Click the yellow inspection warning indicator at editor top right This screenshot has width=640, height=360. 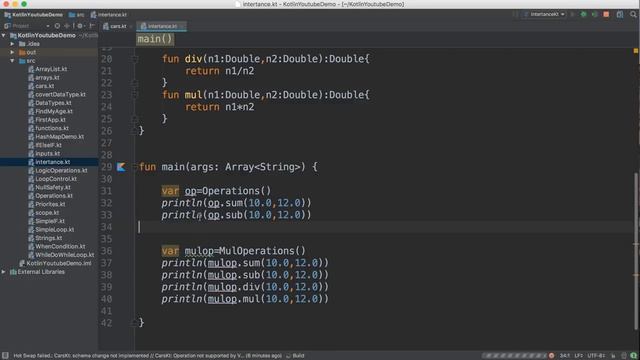(x=636, y=51)
